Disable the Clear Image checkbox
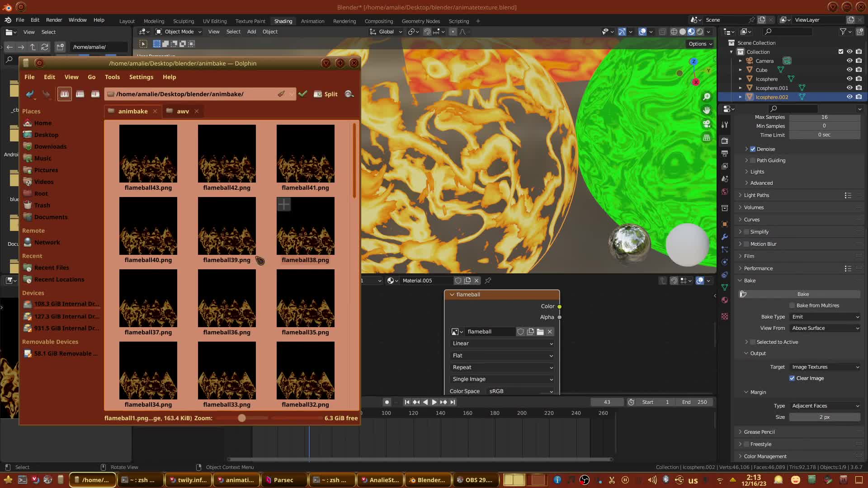The height and width of the screenshot is (488, 868). point(792,378)
